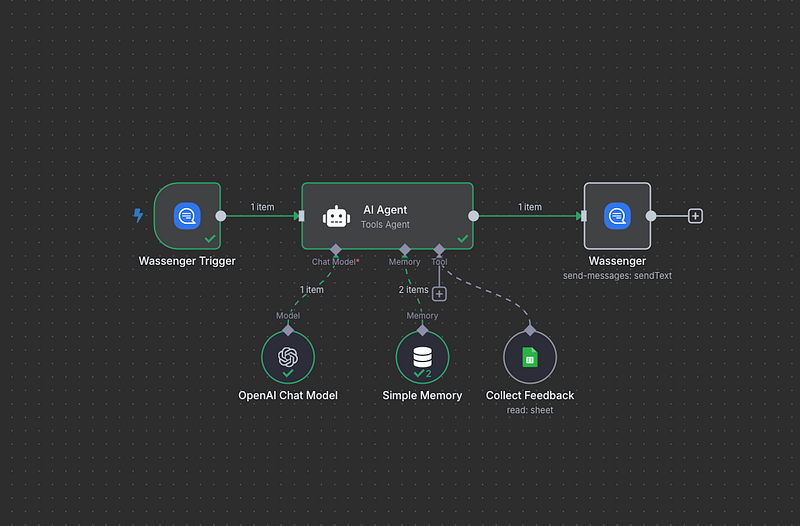This screenshot has height=526, width=800.
Task: Click the AI Agent output connector dot
Action: click(x=474, y=215)
